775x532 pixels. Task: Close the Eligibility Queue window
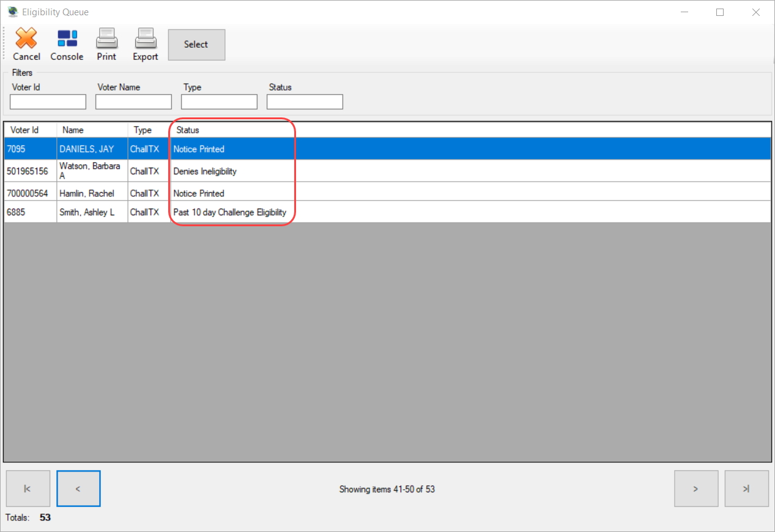(x=756, y=12)
